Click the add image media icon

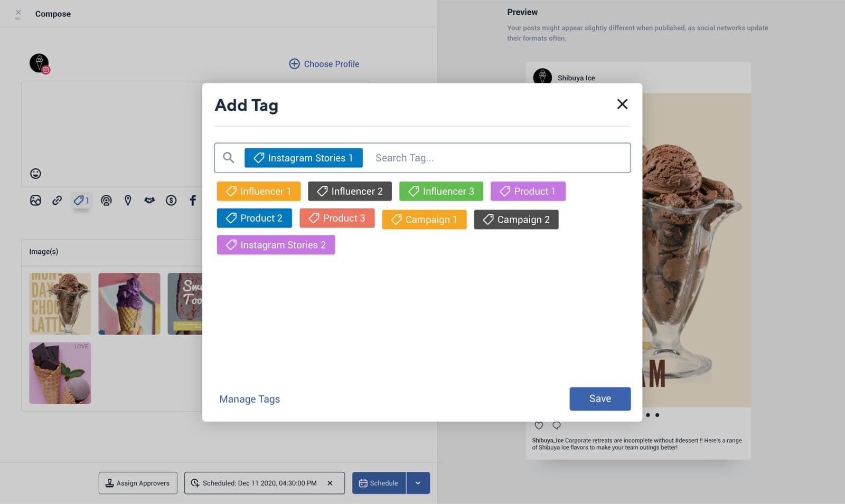(35, 201)
